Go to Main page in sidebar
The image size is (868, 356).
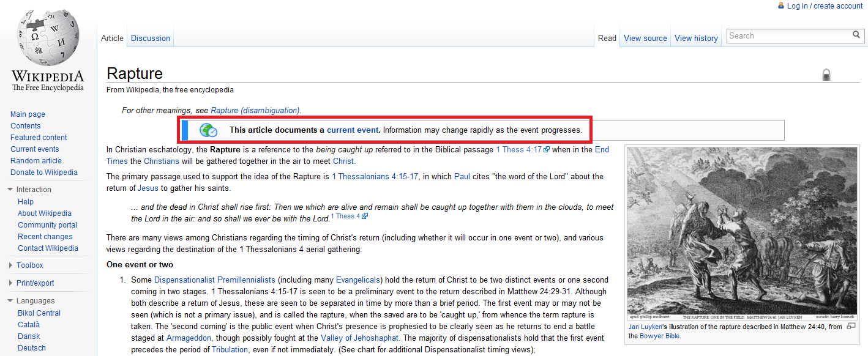point(28,114)
